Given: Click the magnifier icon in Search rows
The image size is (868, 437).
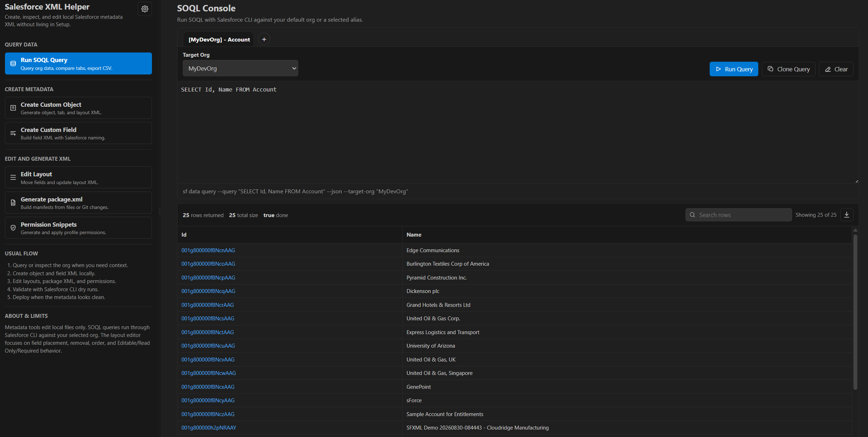Looking at the screenshot, I should [692, 215].
